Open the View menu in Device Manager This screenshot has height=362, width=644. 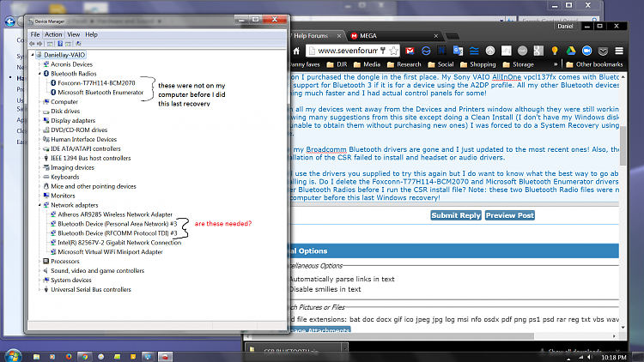74,34
